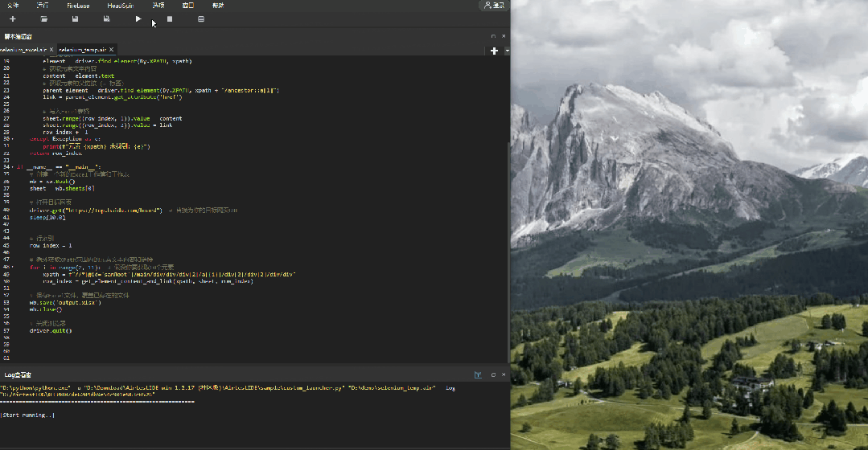Close the script editor panel
This screenshot has height=450, width=868.
click(504, 36)
